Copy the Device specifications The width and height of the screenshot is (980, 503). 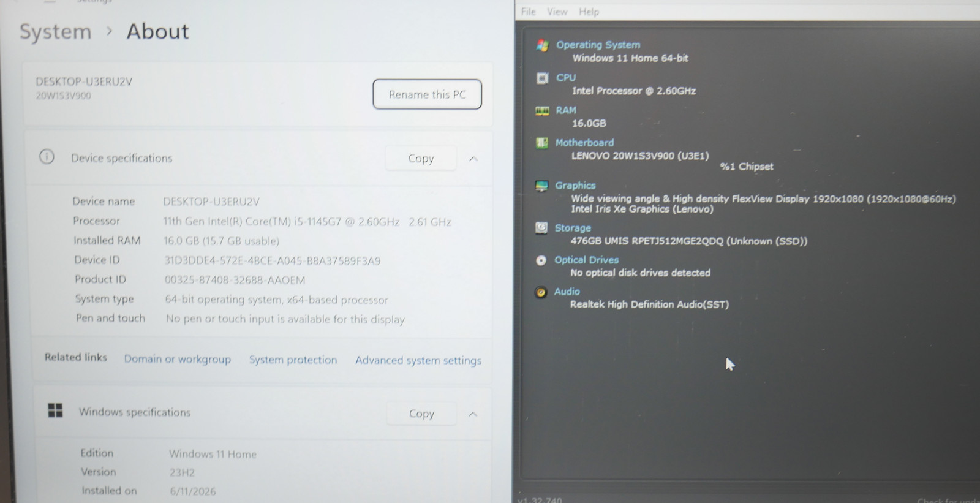421,158
